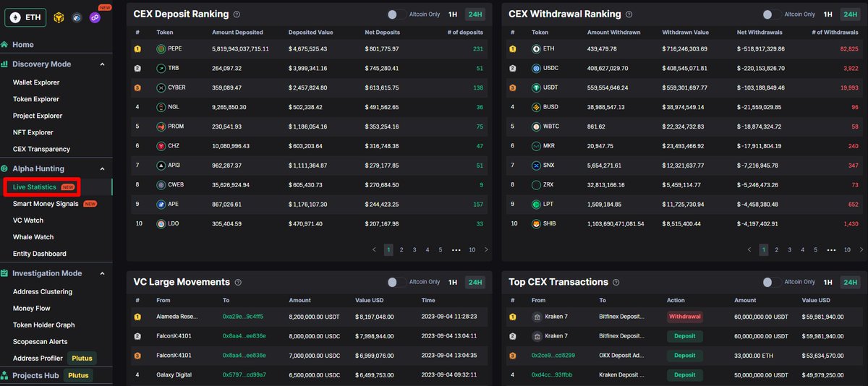This screenshot has width=868, height=386.
Task: Switch to the BNB chain icon
Action: point(58,17)
